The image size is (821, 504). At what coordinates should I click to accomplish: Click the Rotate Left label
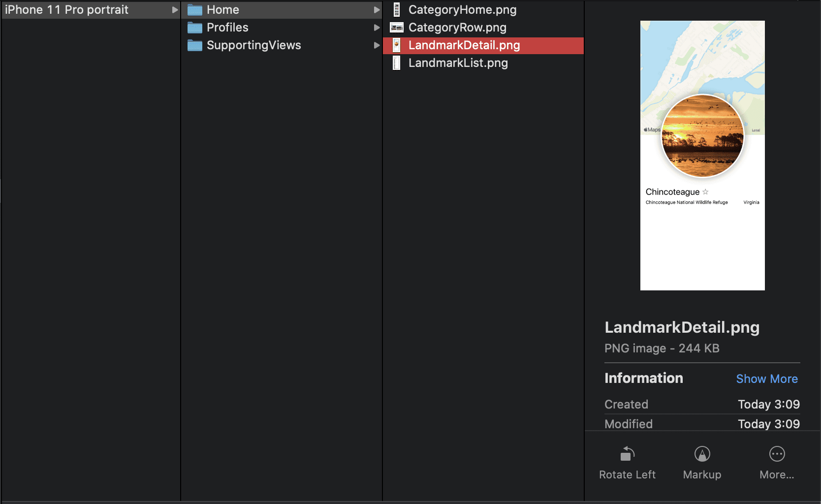(x=627, y=475)
